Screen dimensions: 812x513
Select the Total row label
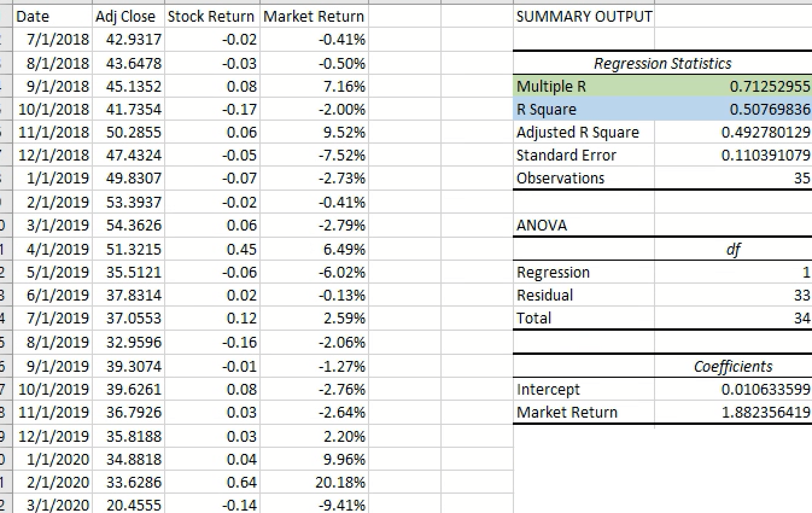pos(584,318)
